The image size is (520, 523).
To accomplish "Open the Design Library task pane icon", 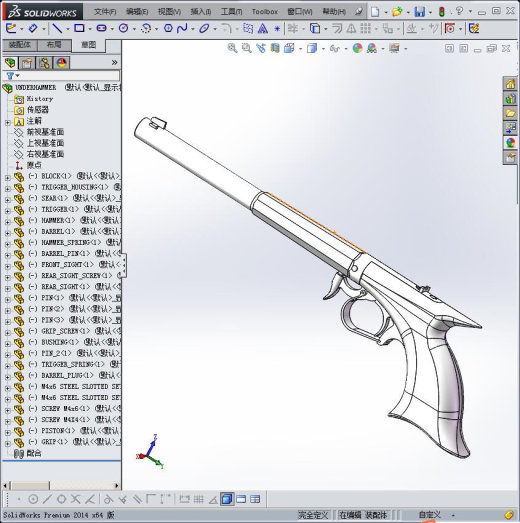I will click(x=510, y=98).
